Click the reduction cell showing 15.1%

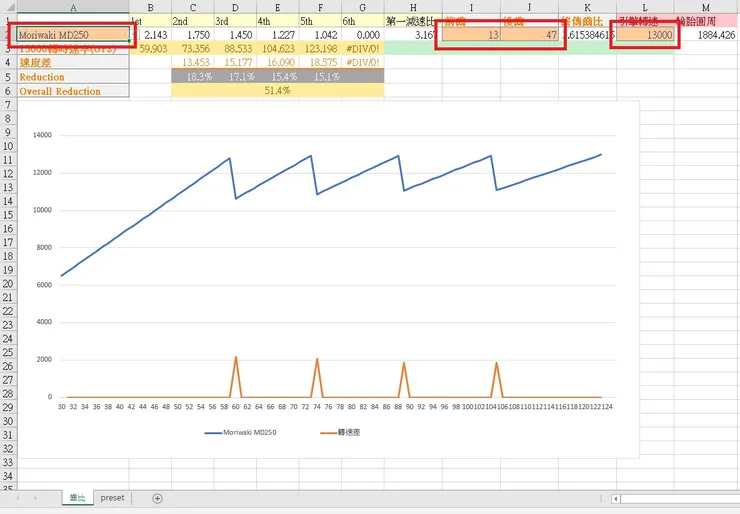(320, 76)
